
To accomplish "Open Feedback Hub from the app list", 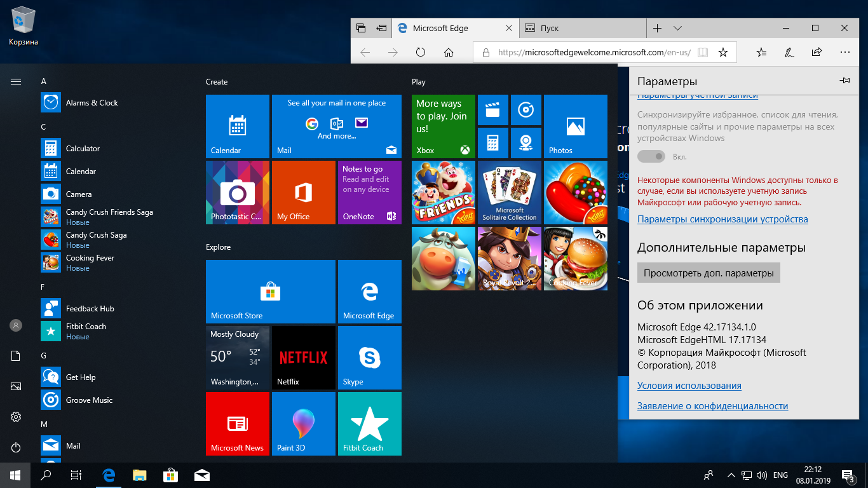I will (114, 309).
